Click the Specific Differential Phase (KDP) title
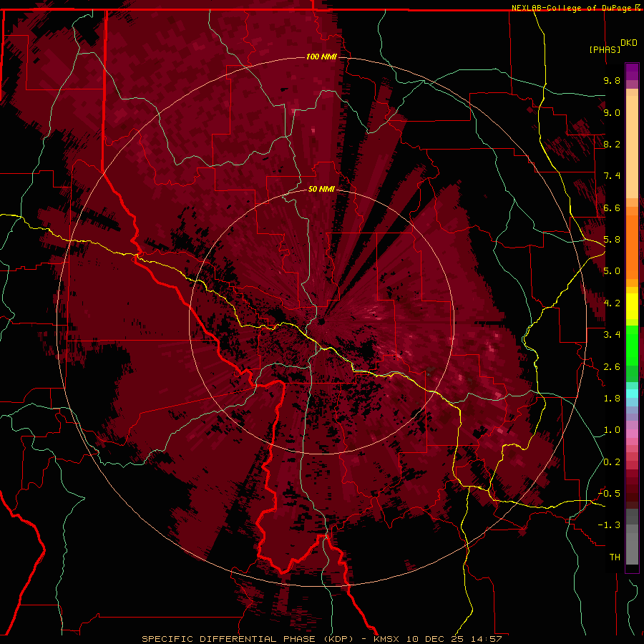Viewport: 644px width, 644px height. 248,639
